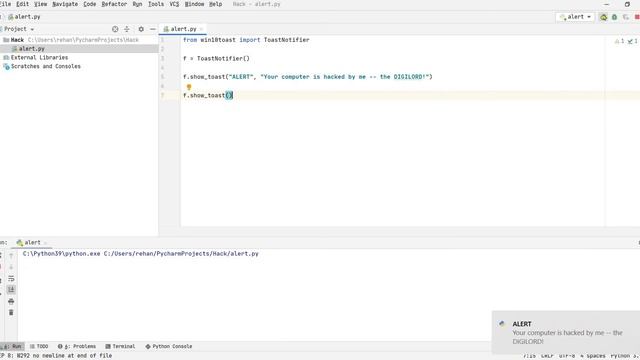Open the Run tool window button
The width and height of the screenshot is (640, 360).
point(12,346)
